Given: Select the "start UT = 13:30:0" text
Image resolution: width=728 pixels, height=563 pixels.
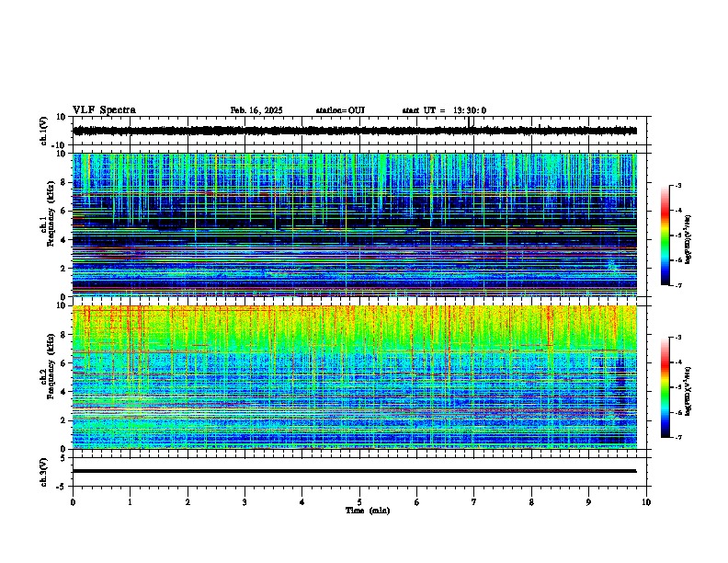Looking at the screenshot, I should click(444, 110).
